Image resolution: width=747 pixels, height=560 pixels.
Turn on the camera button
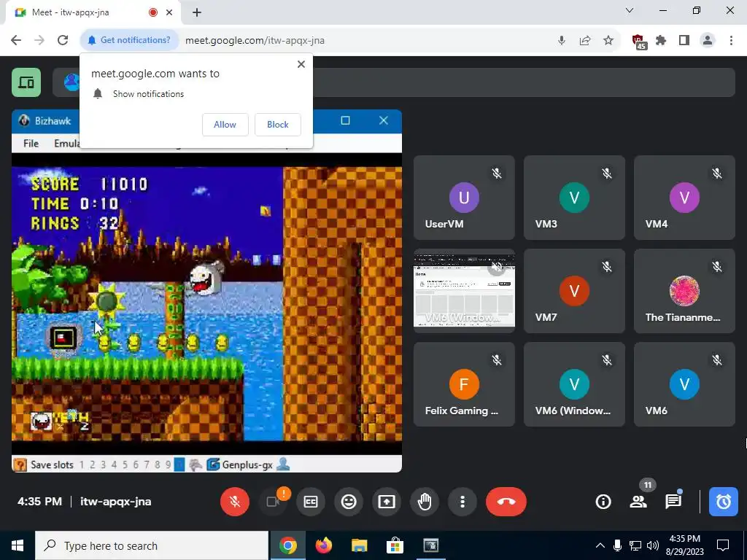coord(273,502)
